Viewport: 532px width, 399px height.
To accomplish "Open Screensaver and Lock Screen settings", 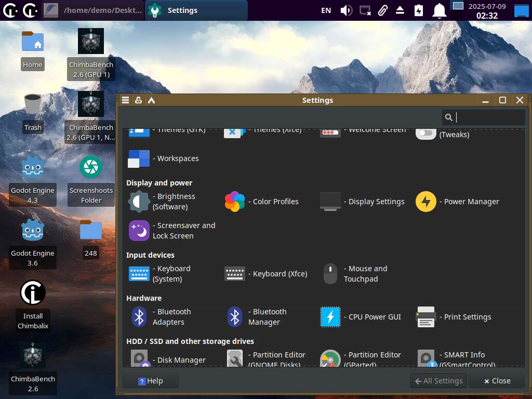I will [x=172, y=231].
